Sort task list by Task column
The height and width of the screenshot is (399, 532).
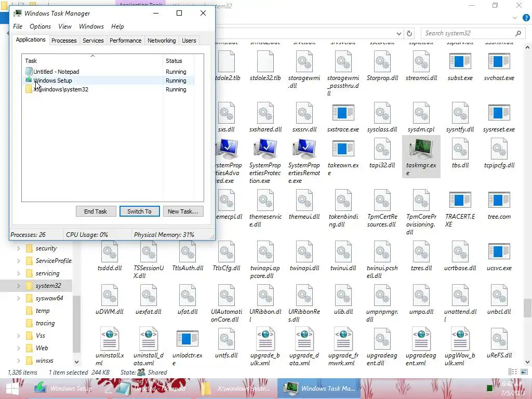click(92, 61)
